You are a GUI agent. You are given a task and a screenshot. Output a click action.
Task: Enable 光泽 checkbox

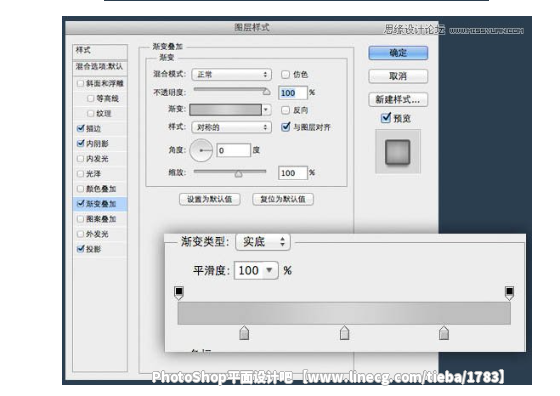point(80,174)
